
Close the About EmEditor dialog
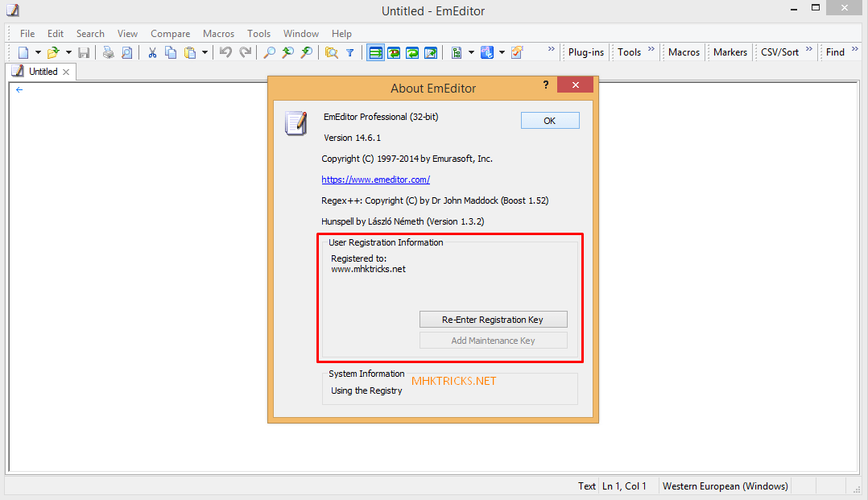(576, 85)
